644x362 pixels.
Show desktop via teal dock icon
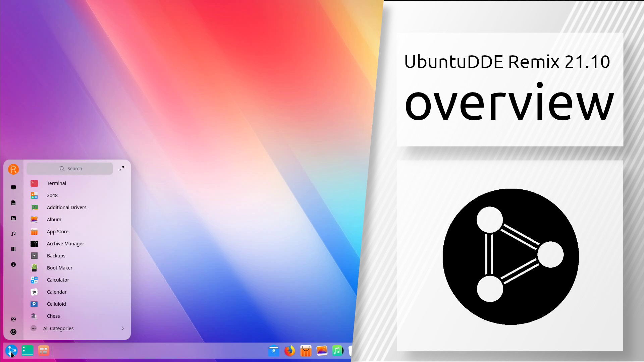28,351
